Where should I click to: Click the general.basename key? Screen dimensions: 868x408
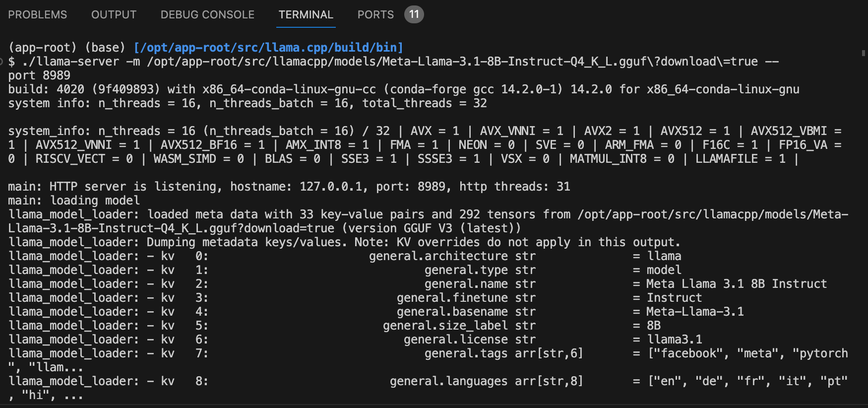(x=452, y=312)
